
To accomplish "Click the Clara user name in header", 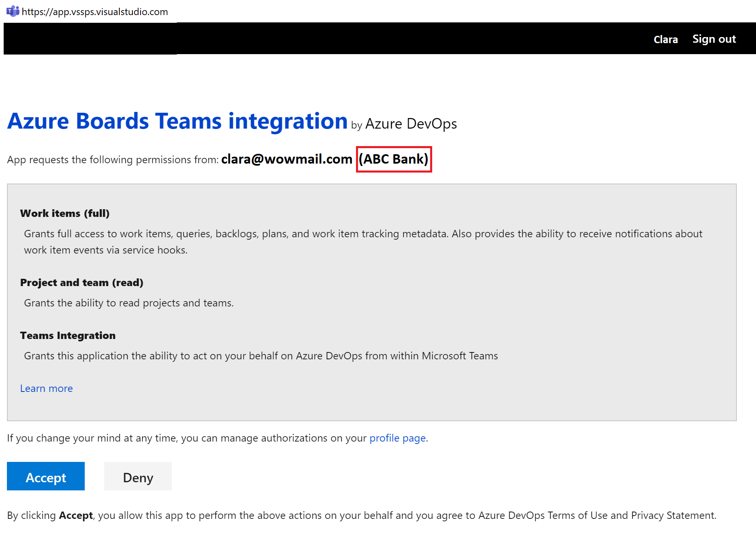I will click(666, 39).
